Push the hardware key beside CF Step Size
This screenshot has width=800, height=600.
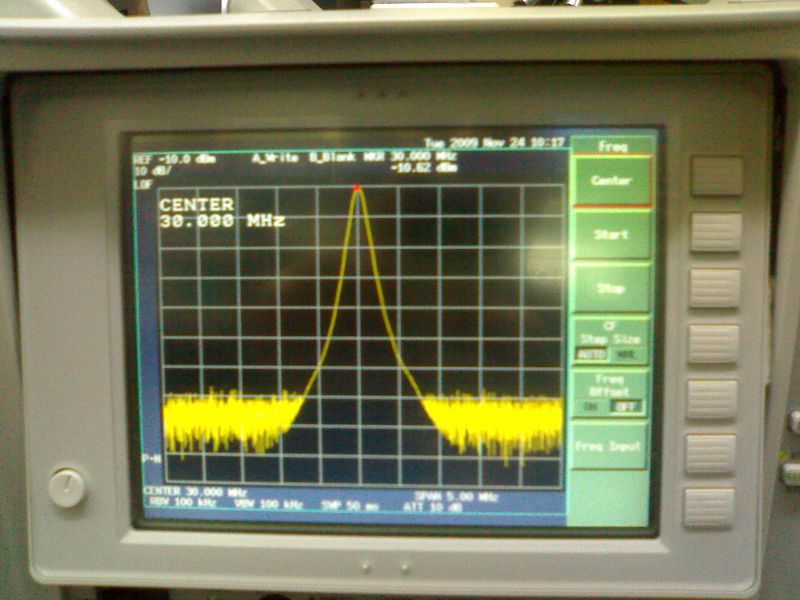(x=713, y=344)
